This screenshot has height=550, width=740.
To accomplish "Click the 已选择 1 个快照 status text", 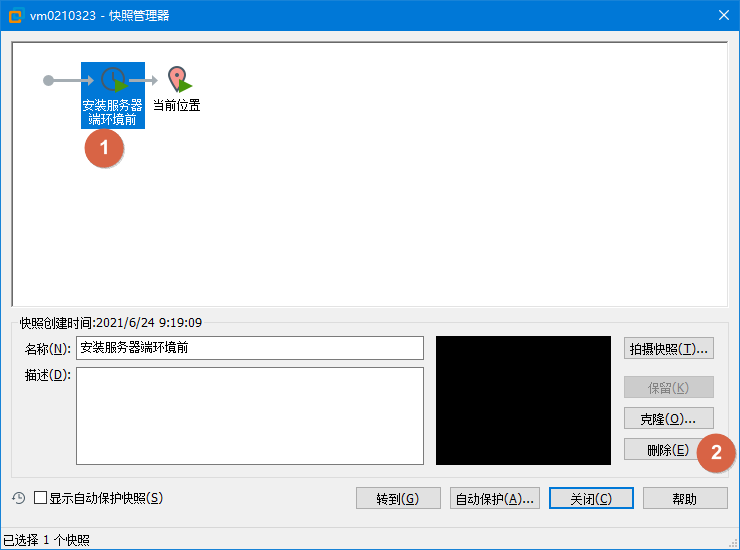I will [46, 540].
